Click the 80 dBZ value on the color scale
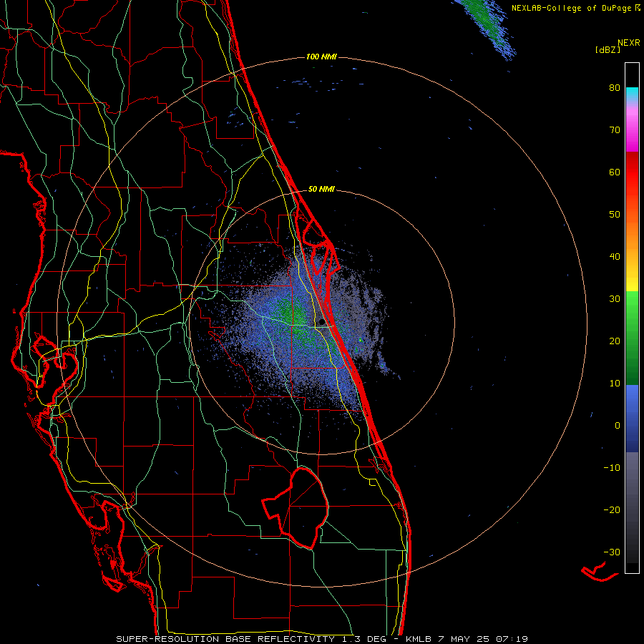The width and height of the screenshot is (644, 644). (615, 88)
